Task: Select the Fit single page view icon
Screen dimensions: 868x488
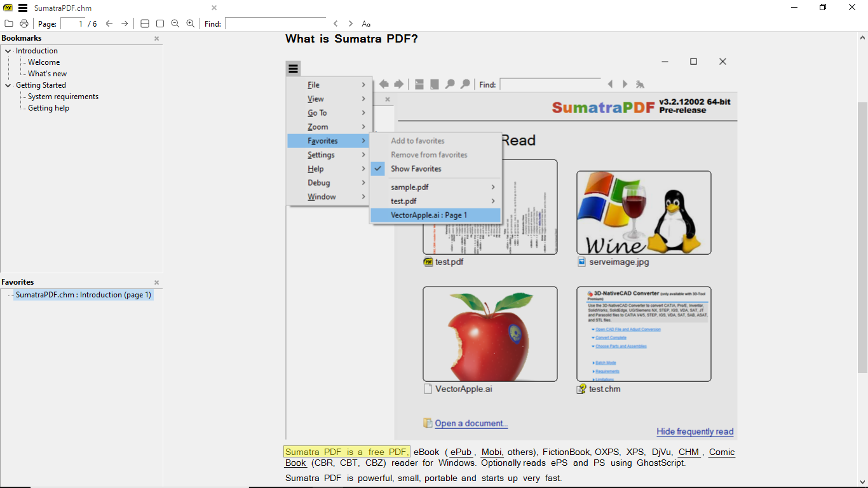Action: (160, 24)
